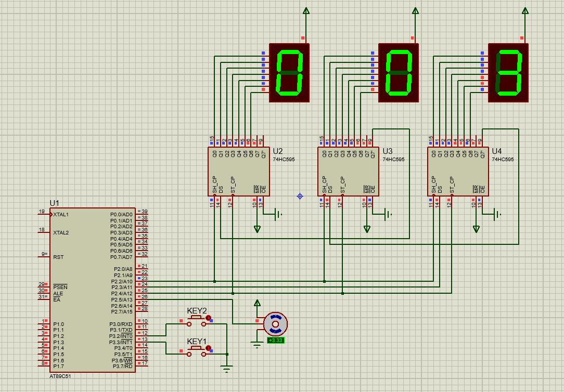Click the KEY2 pushbutton switch symbol
Screen dimensions: 564x392
pyautogui.click(x=196, y=321)
